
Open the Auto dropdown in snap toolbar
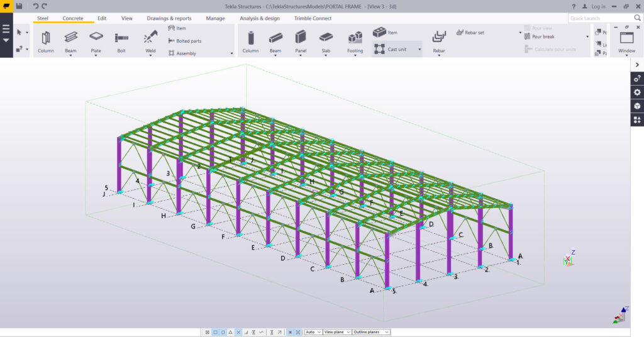(313, 332)
